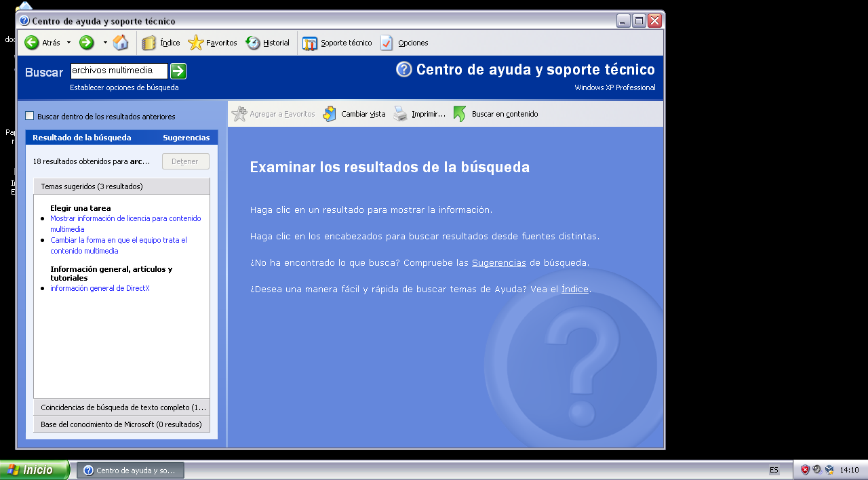868x480 pixels.
Task: Click the red security shield tray icon
Action: 805,469
